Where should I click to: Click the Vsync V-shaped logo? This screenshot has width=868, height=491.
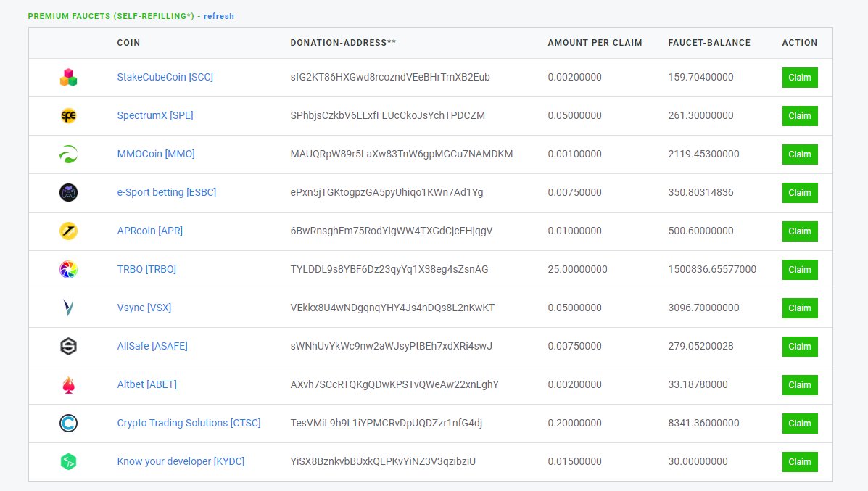(68, 308)
